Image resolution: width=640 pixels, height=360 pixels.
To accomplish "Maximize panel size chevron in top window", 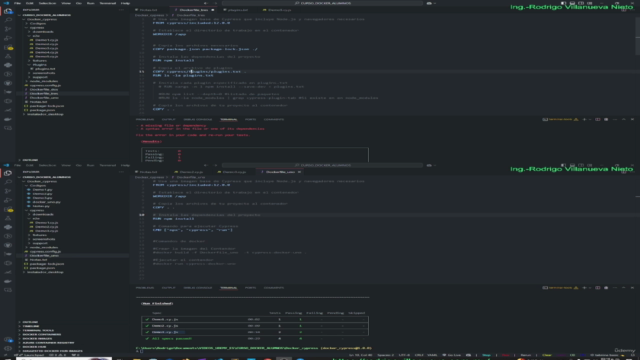I will click(x=624, y=120).
